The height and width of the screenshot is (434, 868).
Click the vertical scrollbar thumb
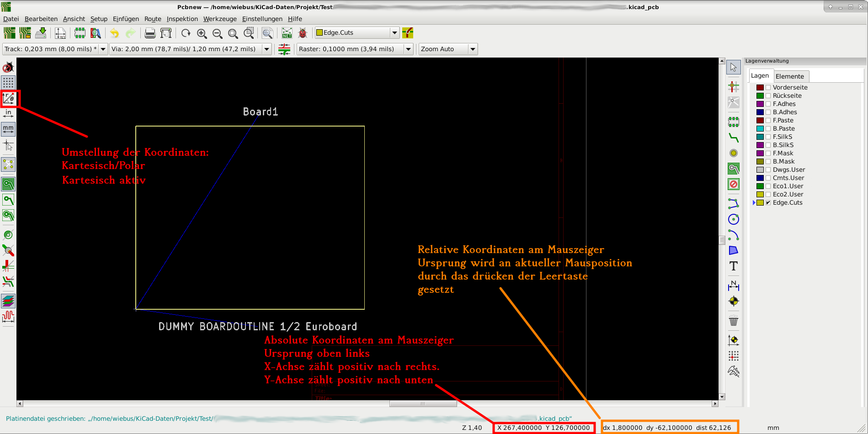[722, 240]
